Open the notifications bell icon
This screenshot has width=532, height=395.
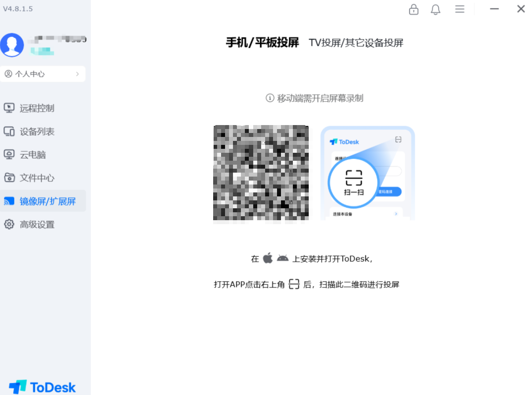(436, 9)
